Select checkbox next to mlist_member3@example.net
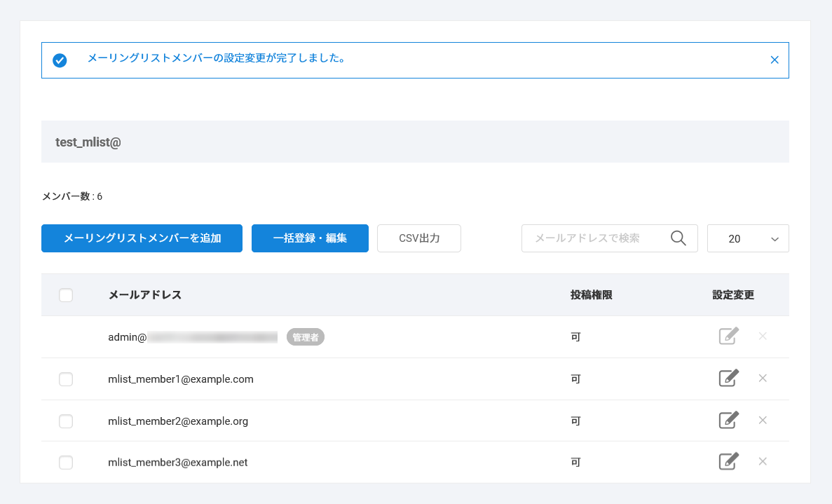The height and width of the screenshot is (504, 832). (x=66, y=463)
